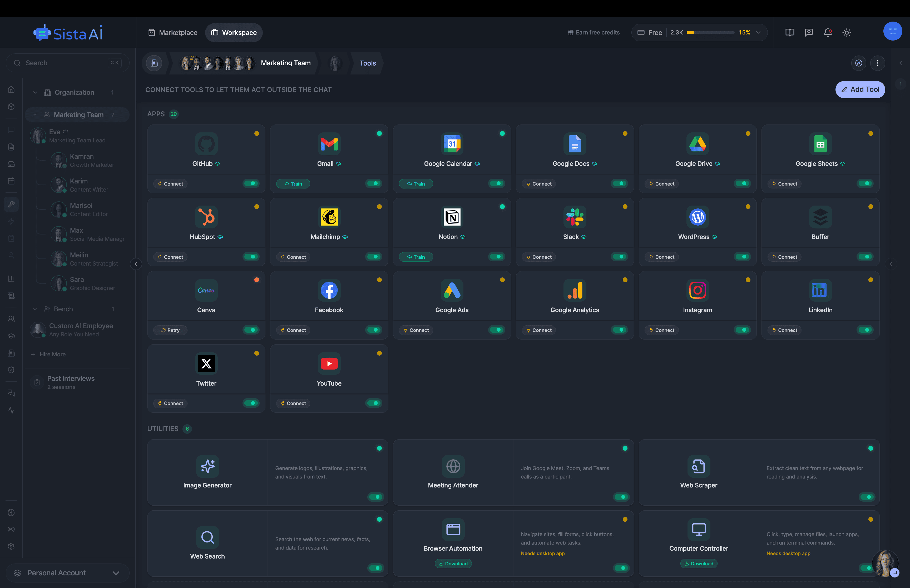
Task: Click the Meeting Attender globe icon
Action: 453,466
